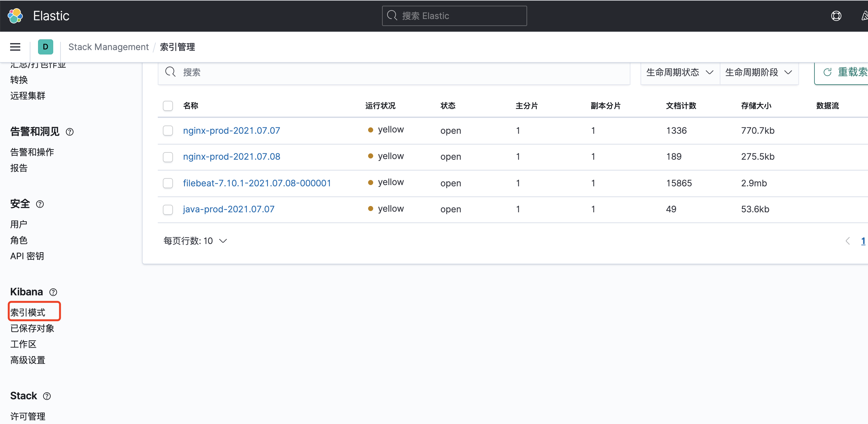The height and width of the screenshot is (424, 868).
Task: Open 高级设置 under Kibana
Action: point(28,360)
